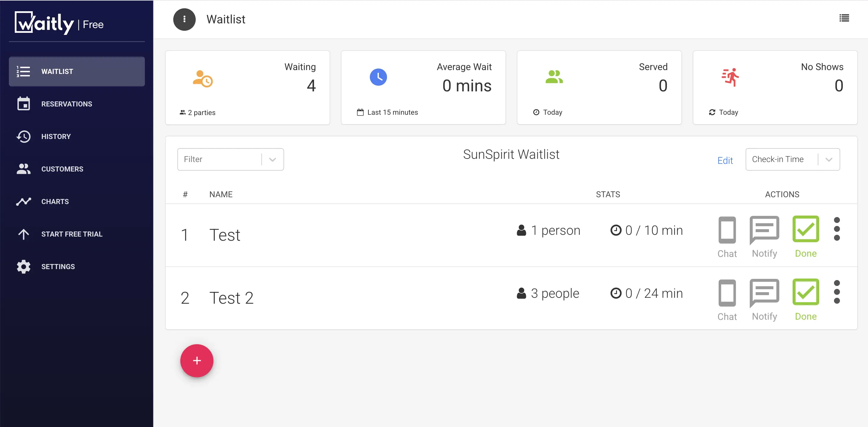
Task: Click the No Shows running person icon
Action: (x=730, y=77)
